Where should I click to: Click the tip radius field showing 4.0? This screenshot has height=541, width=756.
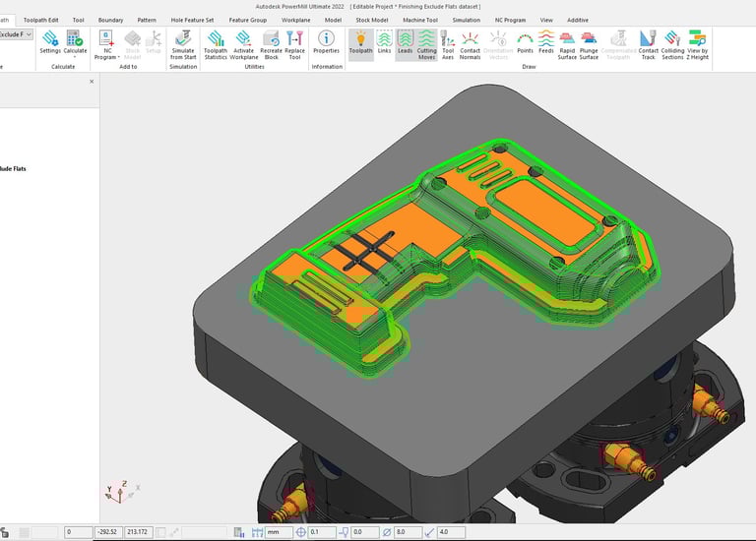[x=451, y=532]
